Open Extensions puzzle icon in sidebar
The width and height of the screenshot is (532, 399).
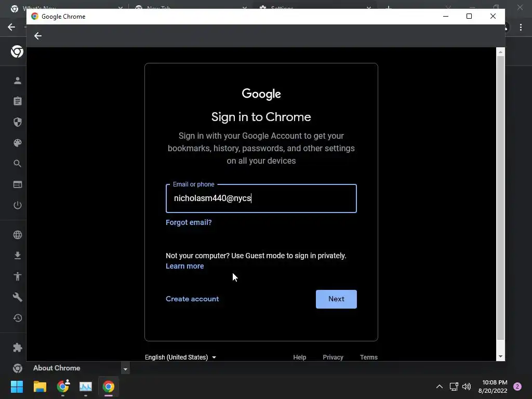(18, 348)
